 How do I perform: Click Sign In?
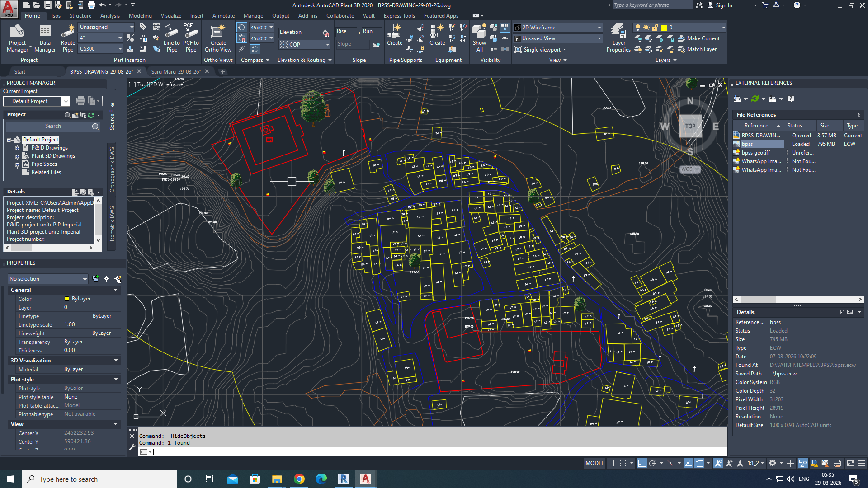(x=720, y=5)
